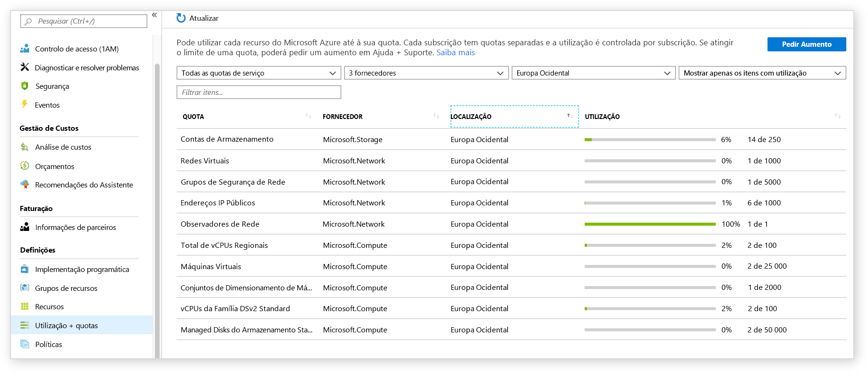Click the Total de vCPUs Regionais usage bar

tap(650, 245)
